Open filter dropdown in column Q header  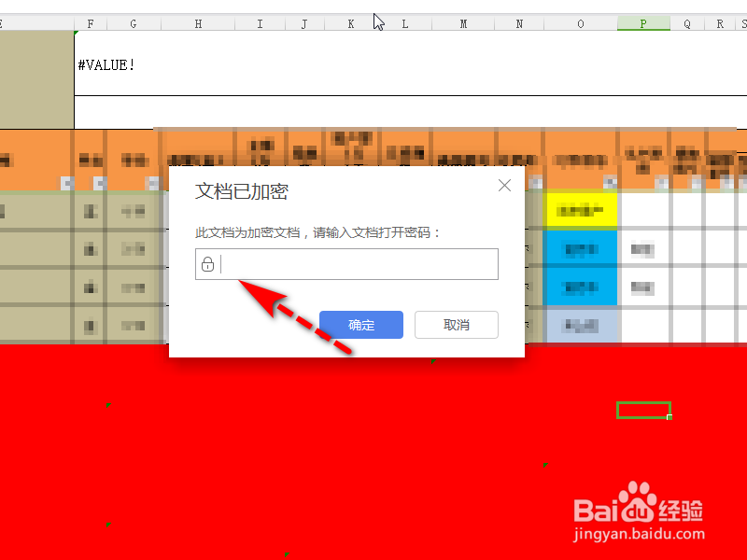697,182
